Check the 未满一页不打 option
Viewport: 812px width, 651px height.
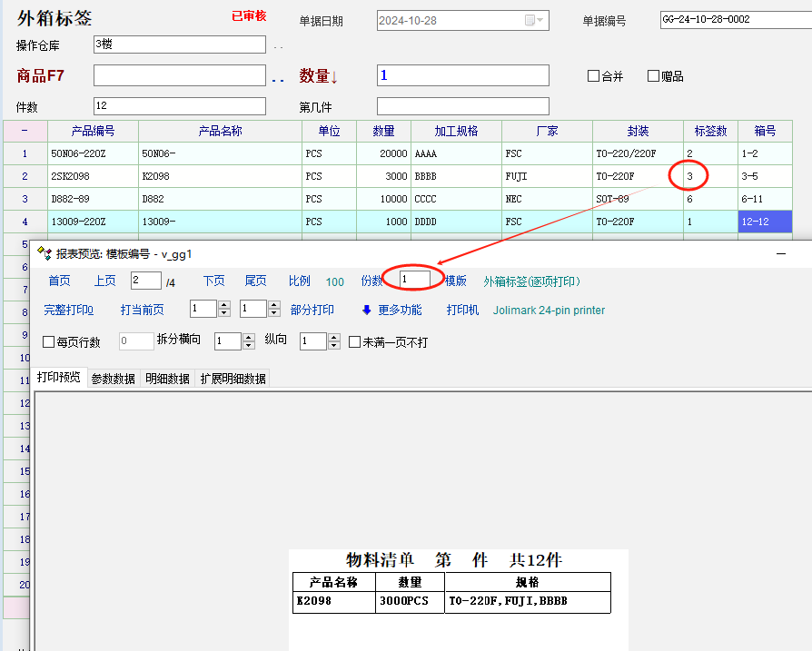355,342
